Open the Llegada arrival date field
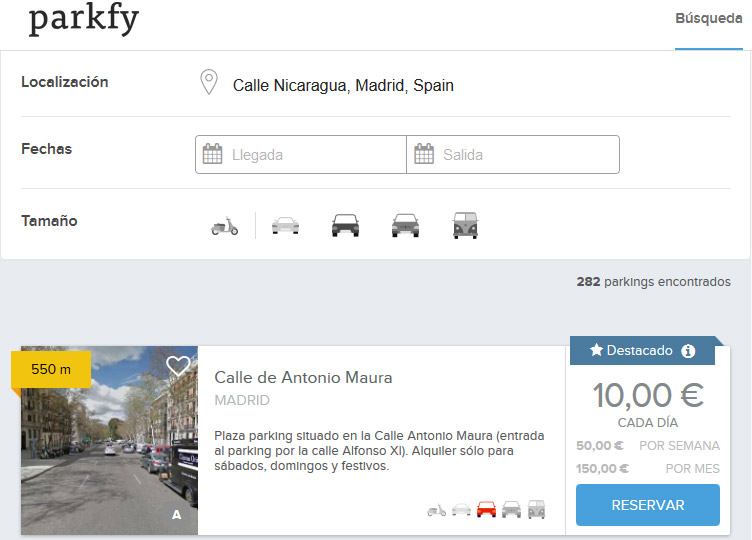752x540 pixels. coord(301,154)
